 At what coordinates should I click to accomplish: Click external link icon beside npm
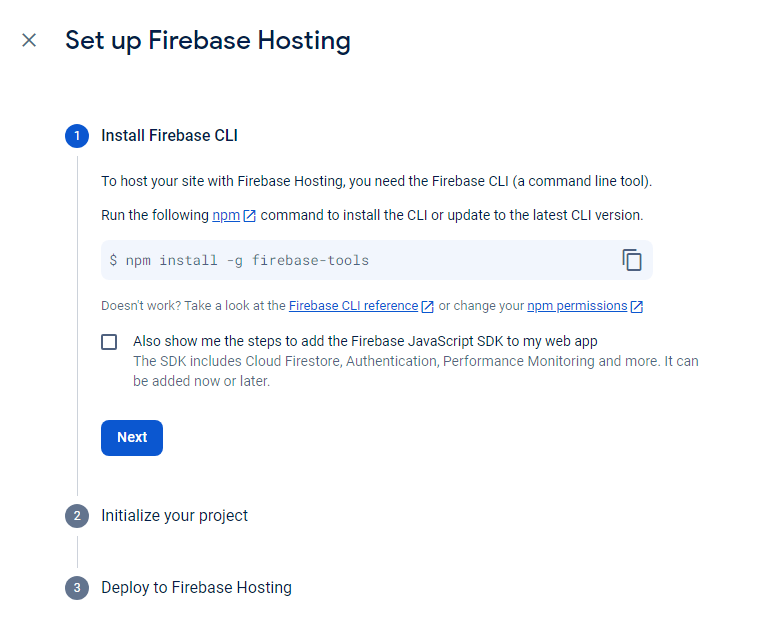click(250, 216)
